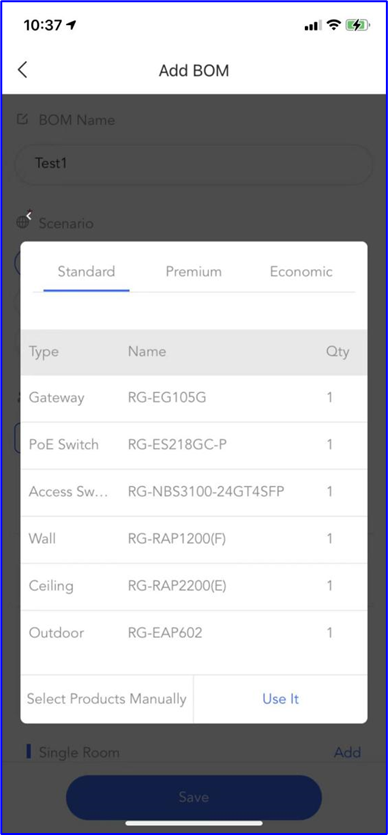Tap the Scenario globe icon
This screenshot has height=835, width=388.
pyautogui.click(x=23, y=223)
